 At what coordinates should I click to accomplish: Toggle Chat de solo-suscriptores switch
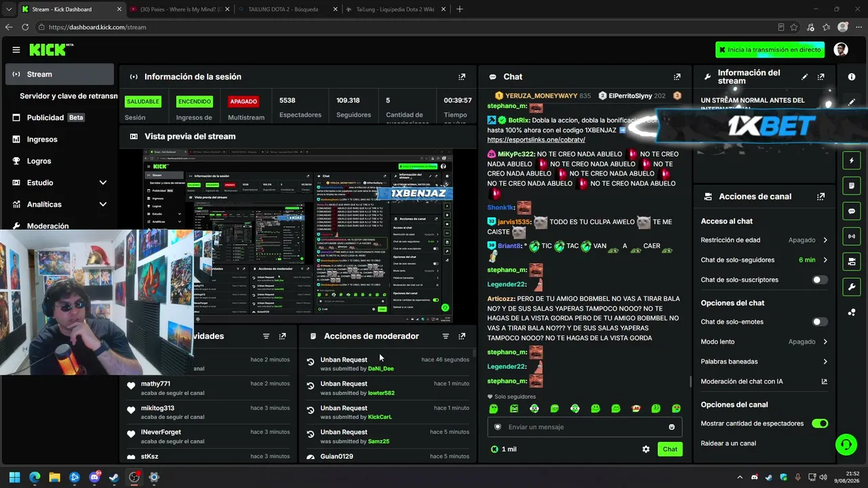(x=820, y=280)
